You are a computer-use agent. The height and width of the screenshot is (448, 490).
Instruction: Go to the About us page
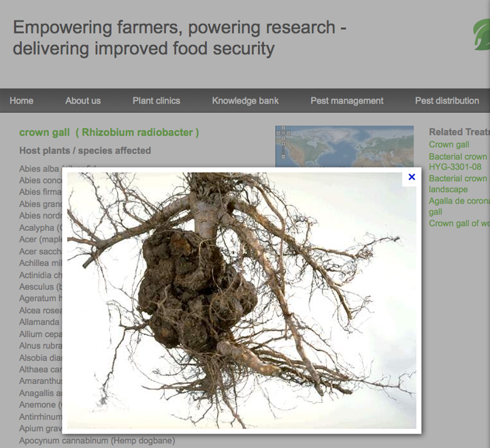(x=82, y=101)
